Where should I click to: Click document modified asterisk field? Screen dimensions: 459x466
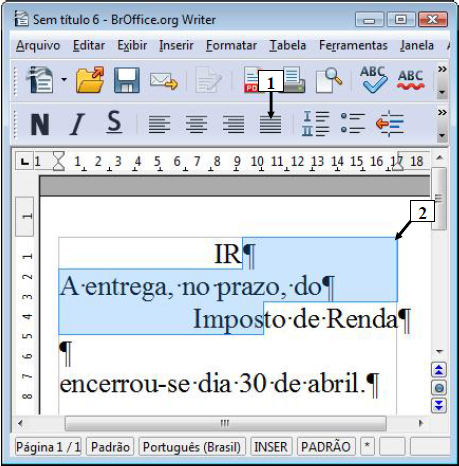click(x=367, y=447)
